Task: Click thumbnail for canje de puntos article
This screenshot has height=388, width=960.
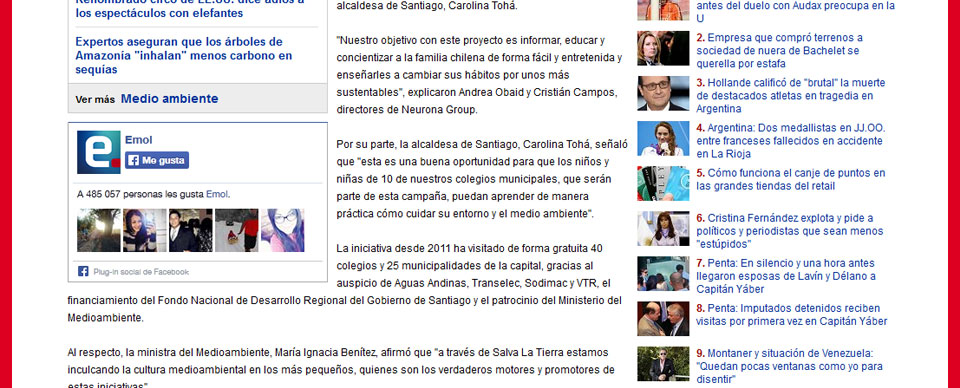Action: pos(663,184)
